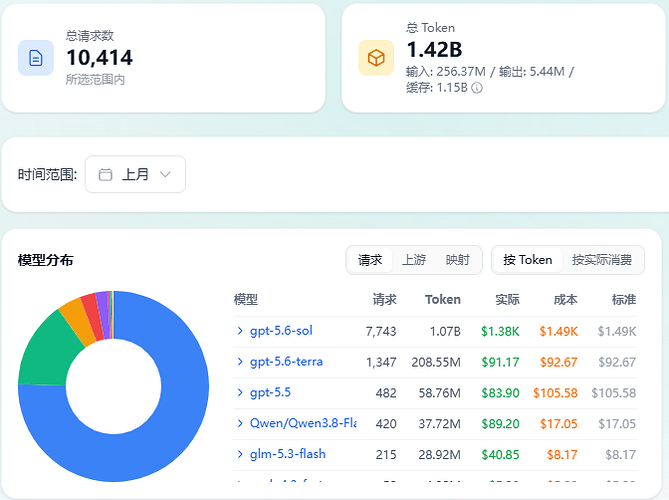
Task: Select the 请求 tab
Action: coord(370,260)
